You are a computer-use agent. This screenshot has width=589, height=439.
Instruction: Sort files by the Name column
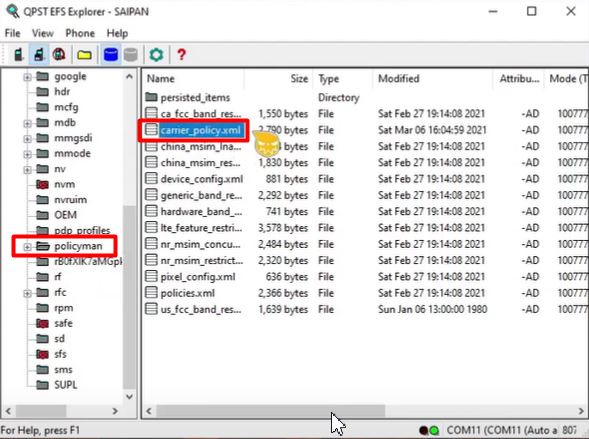pos(193,79)
